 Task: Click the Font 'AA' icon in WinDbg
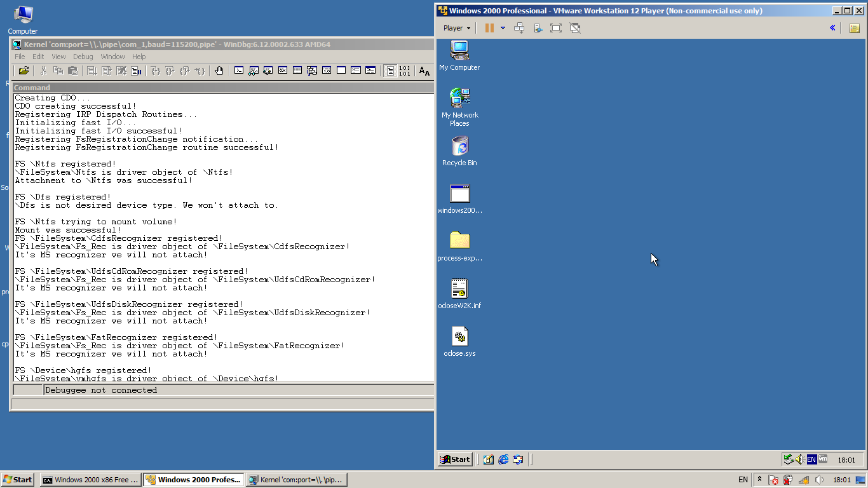pyautogui.click(x=424, y=71)
